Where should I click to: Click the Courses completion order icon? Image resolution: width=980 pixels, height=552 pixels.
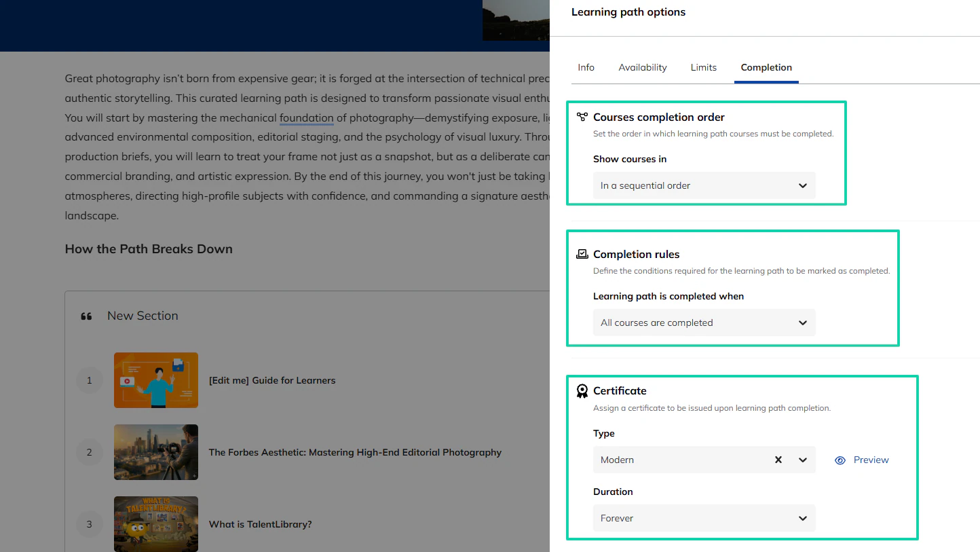tap(582, 117)
